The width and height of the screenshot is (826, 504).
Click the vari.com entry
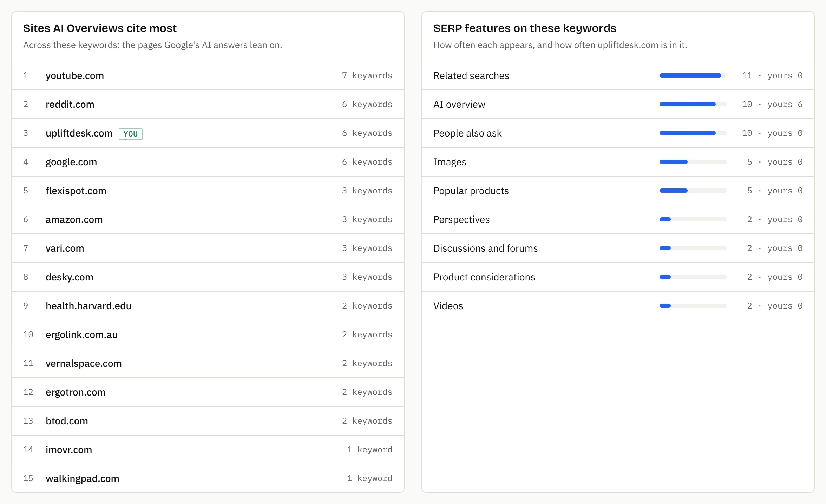[x=208, y=248]
